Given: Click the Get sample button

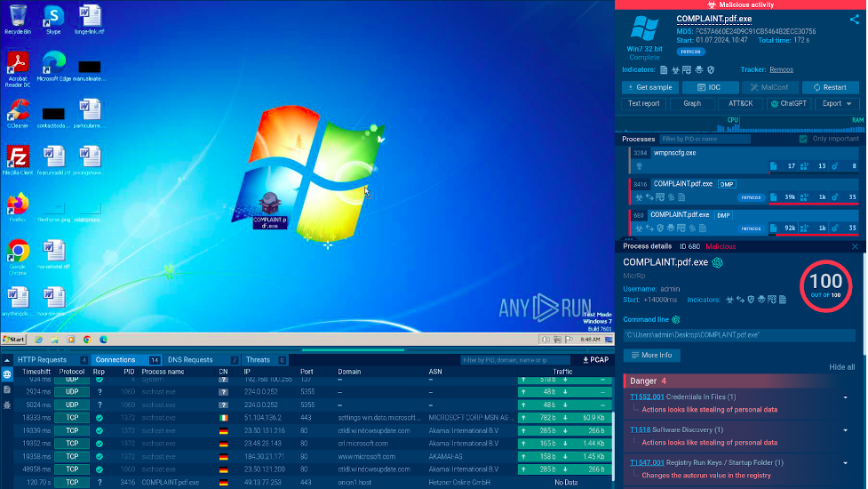Looking at the screenshot, I should coord(650,87).
